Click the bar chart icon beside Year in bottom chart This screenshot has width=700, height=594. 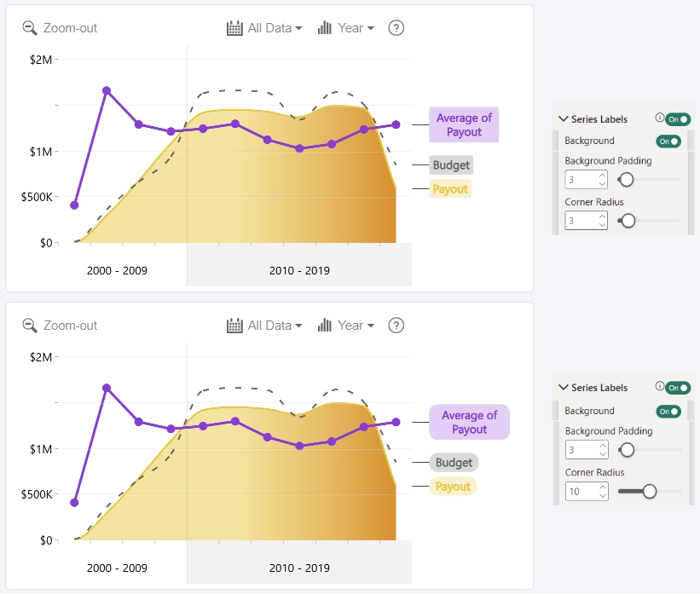pos(325,326)
